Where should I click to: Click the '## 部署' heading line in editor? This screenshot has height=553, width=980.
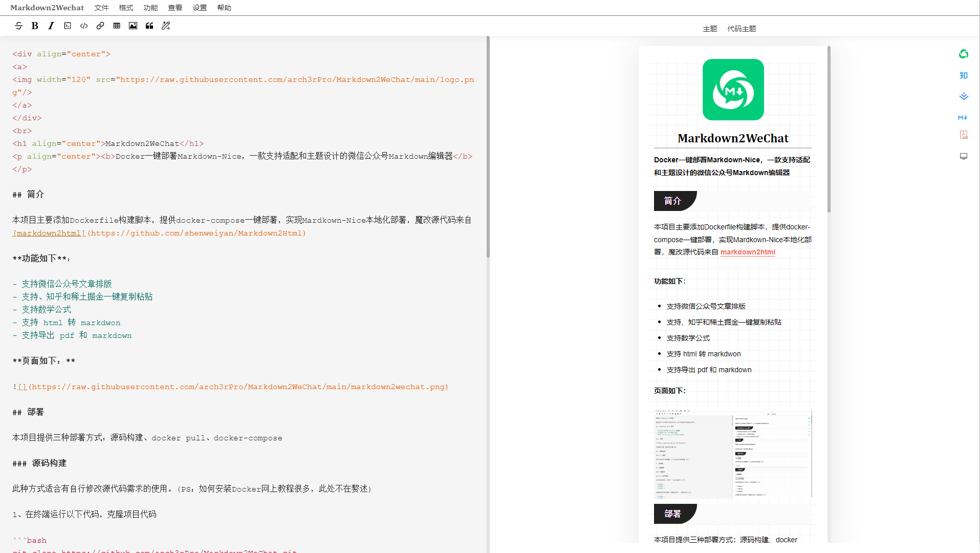(x=28, y=412)
